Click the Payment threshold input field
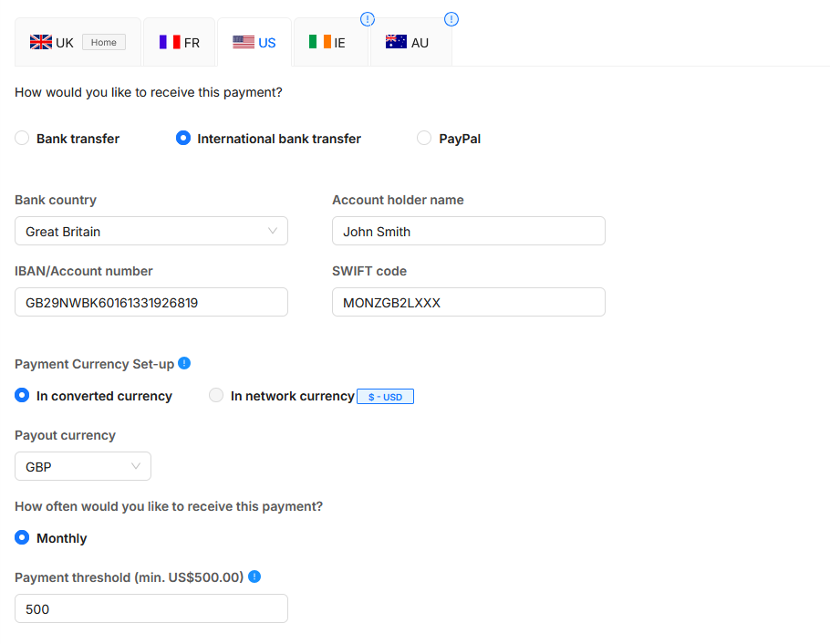830x644 pixels. pos(151,609)
